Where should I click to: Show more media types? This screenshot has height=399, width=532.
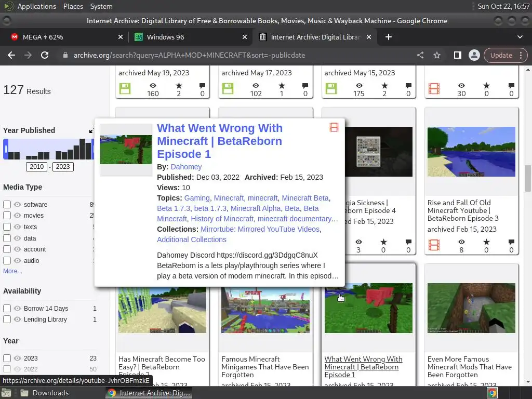click(x=12, y=271)
